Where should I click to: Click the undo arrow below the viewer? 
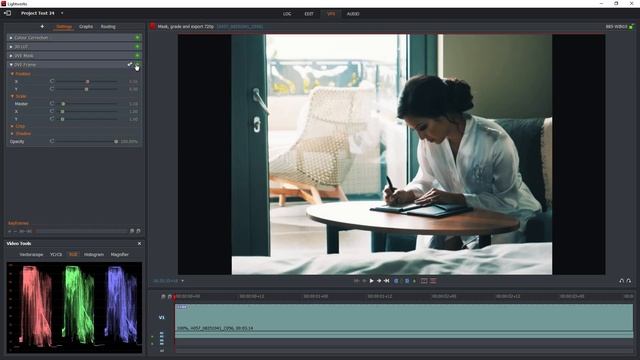point(622,281)
